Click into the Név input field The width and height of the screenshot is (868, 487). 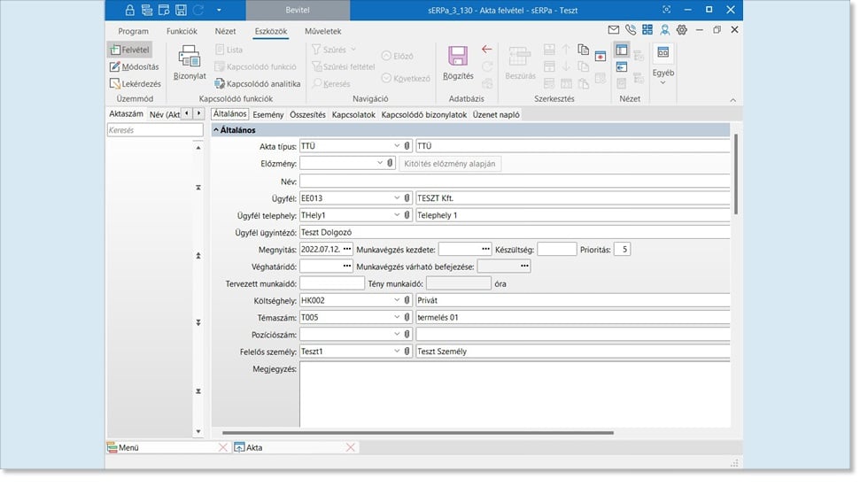[x=514, y=181]
